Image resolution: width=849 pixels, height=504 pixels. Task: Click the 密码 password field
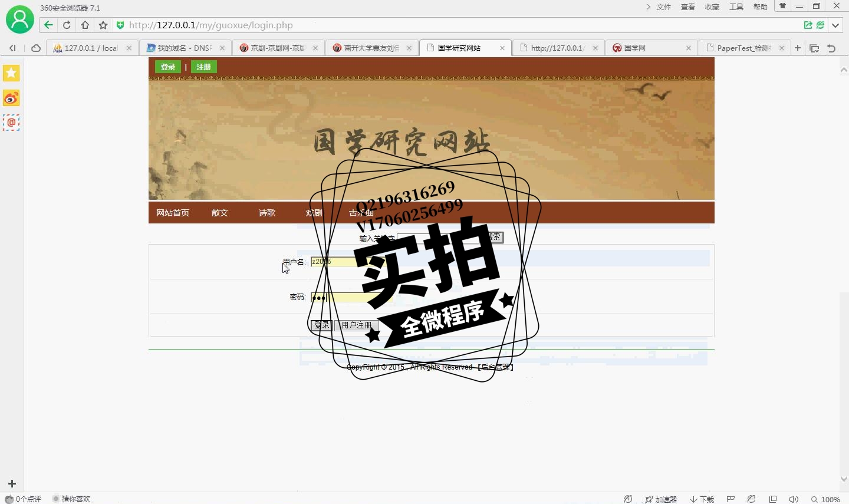click(351, 297)
